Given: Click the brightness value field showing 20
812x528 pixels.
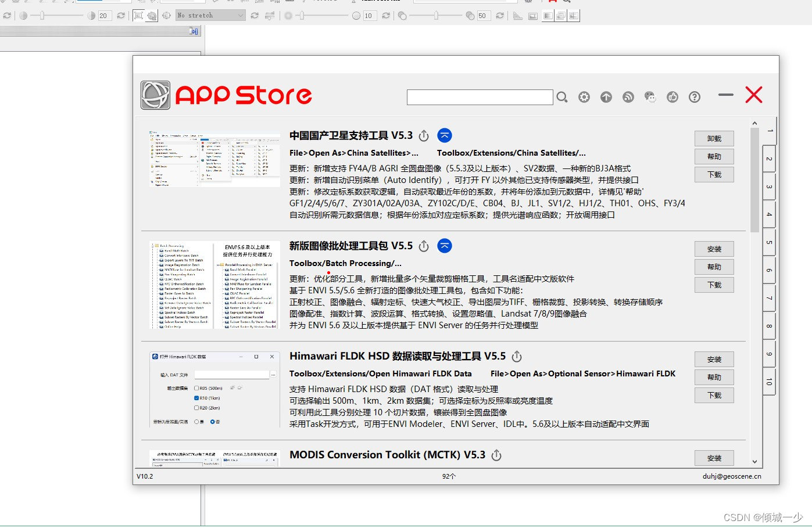Looking at the screenshot, I should click(x=105, y=16).
